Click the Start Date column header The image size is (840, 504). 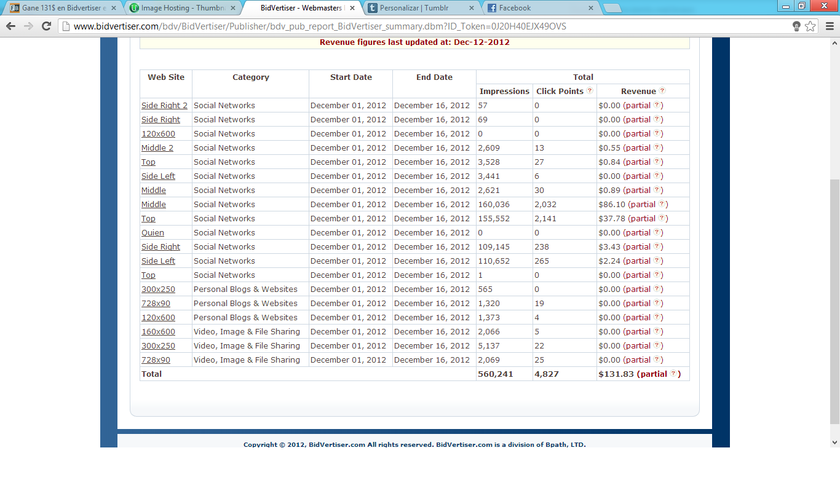pos(351,84)
